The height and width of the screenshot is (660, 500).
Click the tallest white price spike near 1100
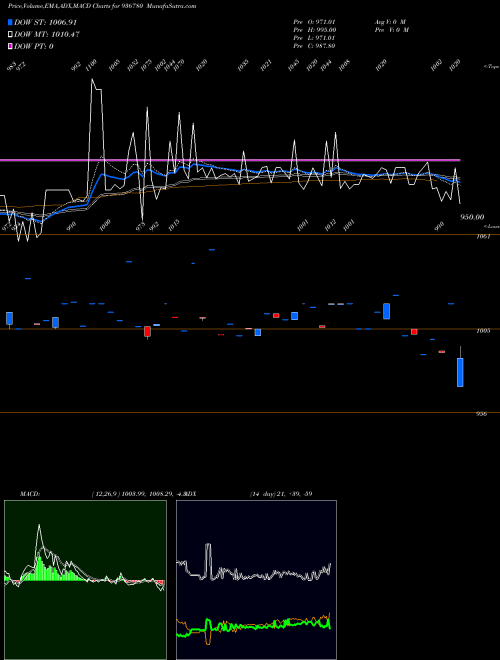(92, 80)
